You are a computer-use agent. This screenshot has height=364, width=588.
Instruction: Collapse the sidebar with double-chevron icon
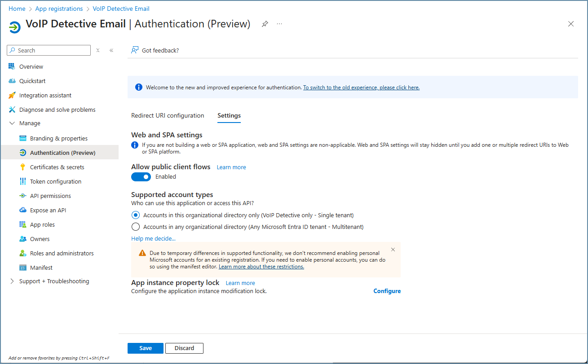(111, 50)
